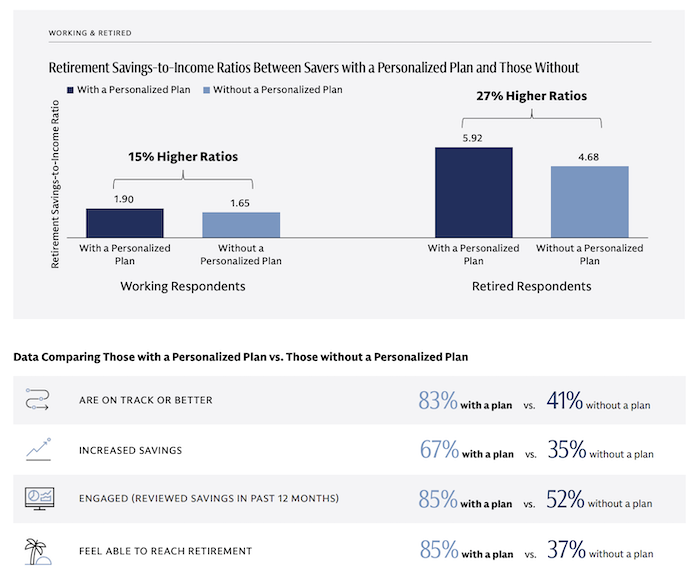Click the "15% Higher Ratios" annotation

[x=183, y=157]
